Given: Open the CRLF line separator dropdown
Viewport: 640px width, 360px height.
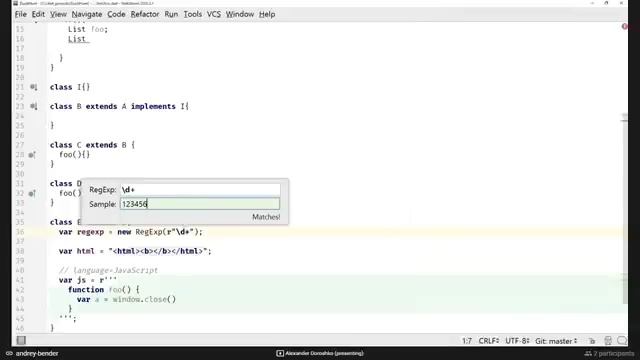Looking at the screenshot, I should tap(489, 341).
